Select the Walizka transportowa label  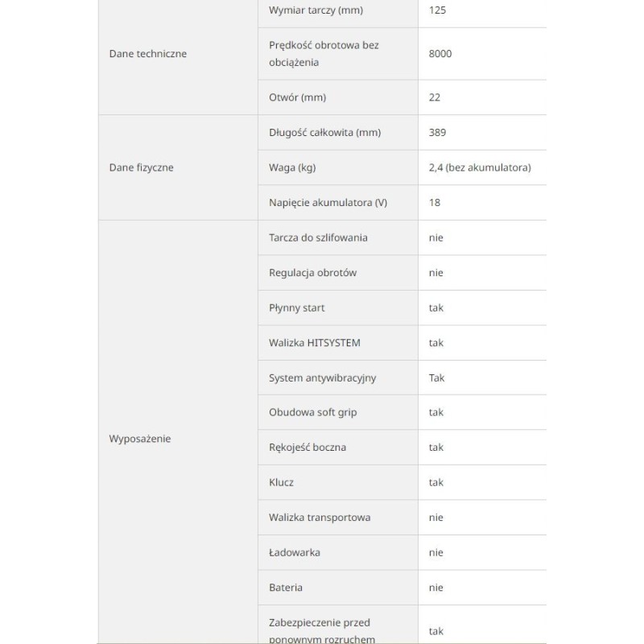pyautogui.click(x=320, y=518)
